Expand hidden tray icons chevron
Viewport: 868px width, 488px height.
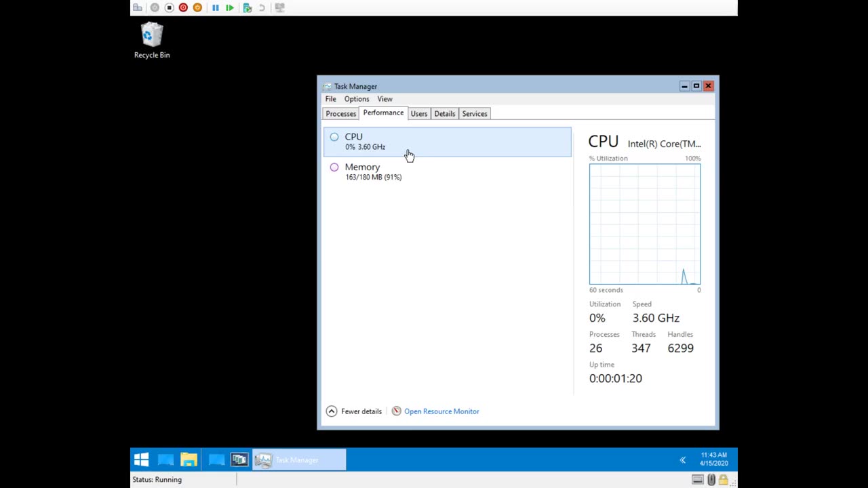click(683, 460)
